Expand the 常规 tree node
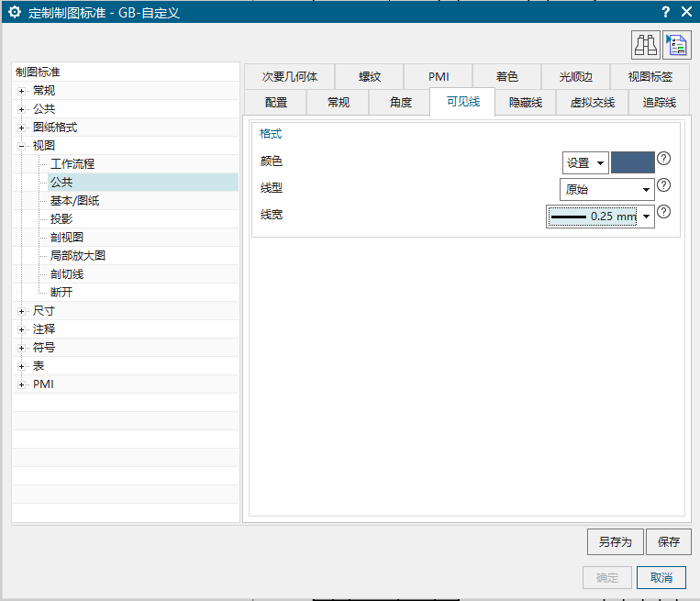This screenshot has height=601, width=700. (x=21, y=91)
